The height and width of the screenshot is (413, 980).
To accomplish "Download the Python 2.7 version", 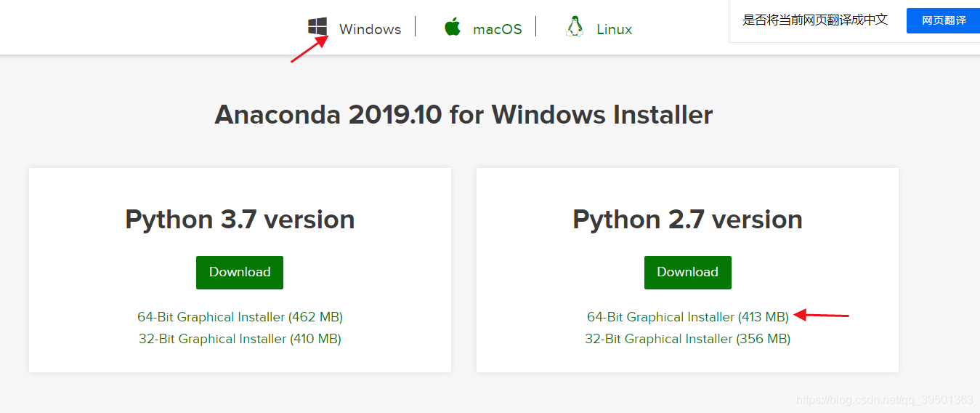I will click(x=687, y=272).
